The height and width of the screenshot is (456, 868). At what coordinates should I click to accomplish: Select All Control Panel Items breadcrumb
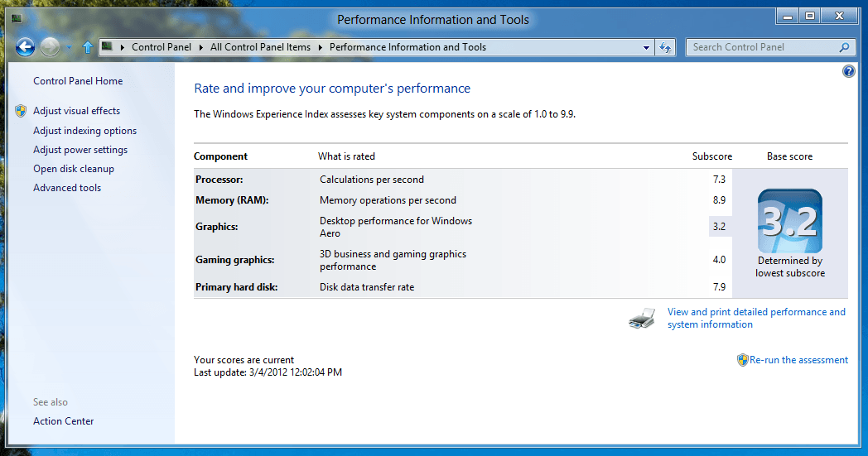point(260,48)
